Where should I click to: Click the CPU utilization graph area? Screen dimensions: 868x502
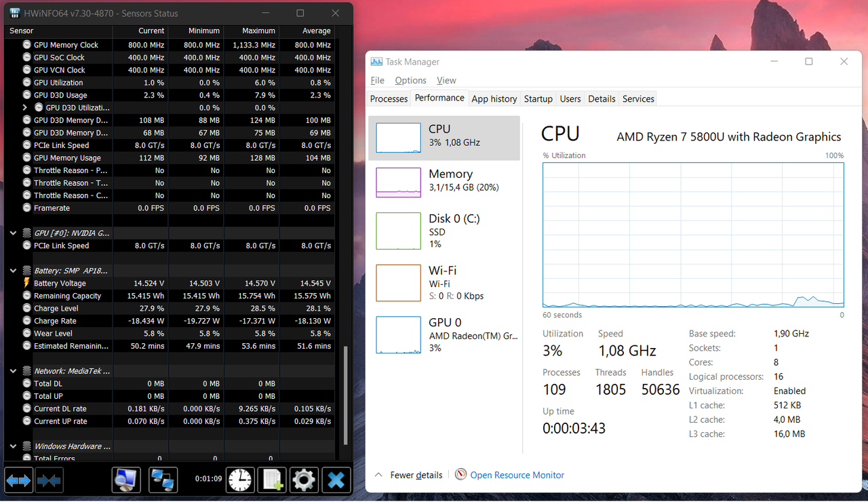693,235
